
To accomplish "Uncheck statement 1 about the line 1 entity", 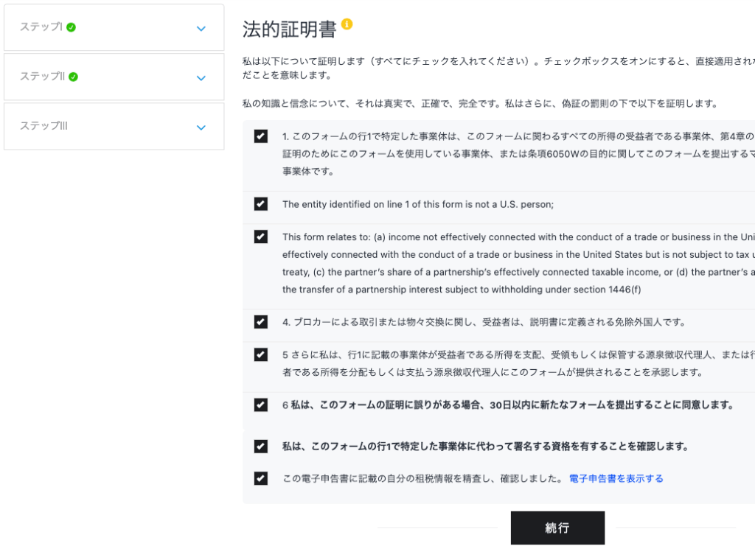I will tap(261, 136).
